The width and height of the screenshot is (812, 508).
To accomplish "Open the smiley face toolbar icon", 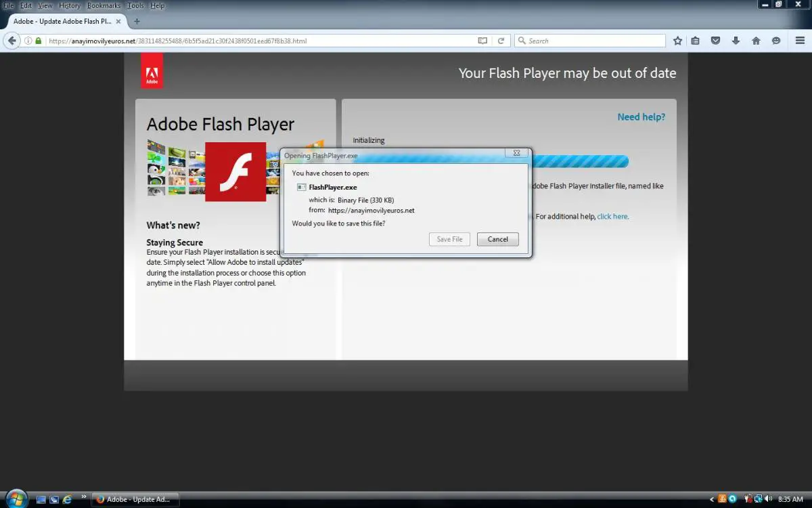I will tap(776, 41).
